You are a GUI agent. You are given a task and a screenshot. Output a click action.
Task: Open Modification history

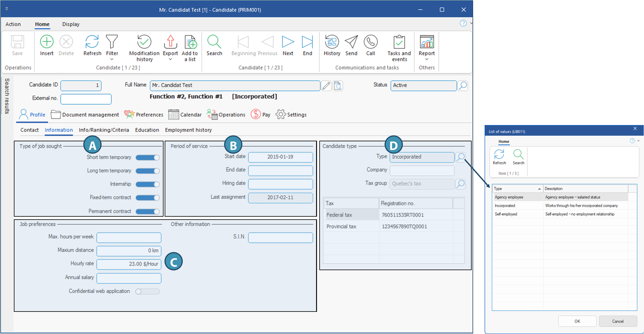click(x=144, y=42)
